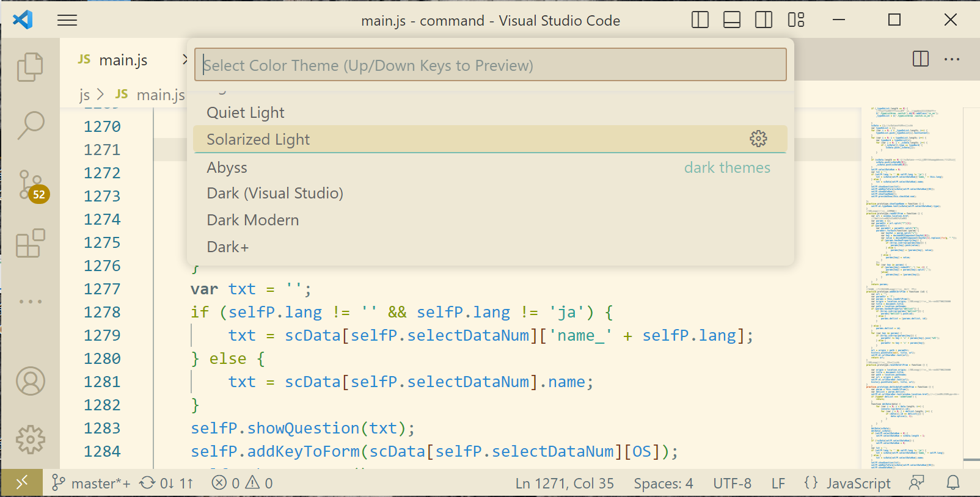Select the Solarized Light theme
Image resolution: width=980 pixels, height=497 pixels.
490,139
